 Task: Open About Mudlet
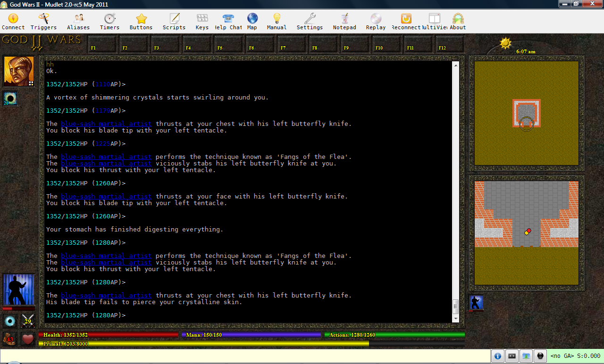pos(458,22)
